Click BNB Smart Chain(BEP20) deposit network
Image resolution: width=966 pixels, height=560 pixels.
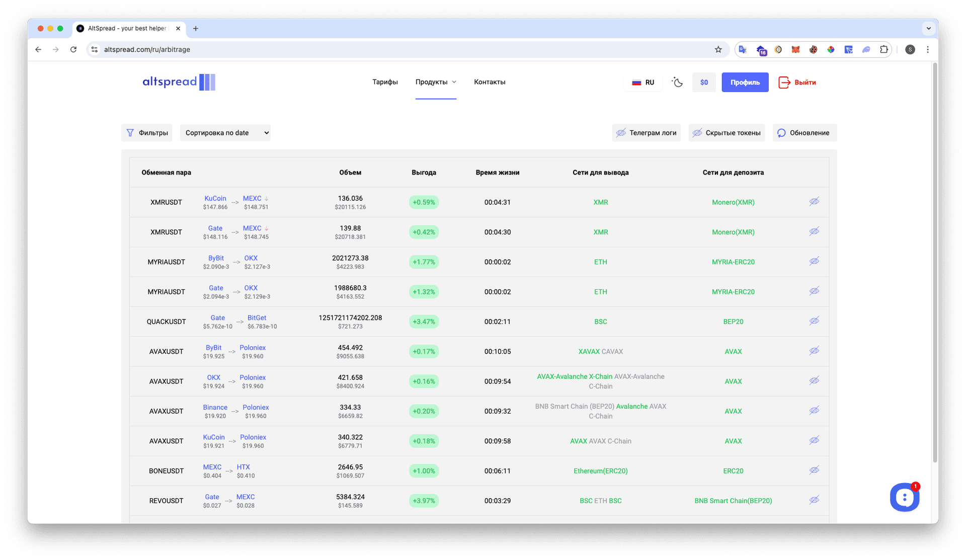733,501
